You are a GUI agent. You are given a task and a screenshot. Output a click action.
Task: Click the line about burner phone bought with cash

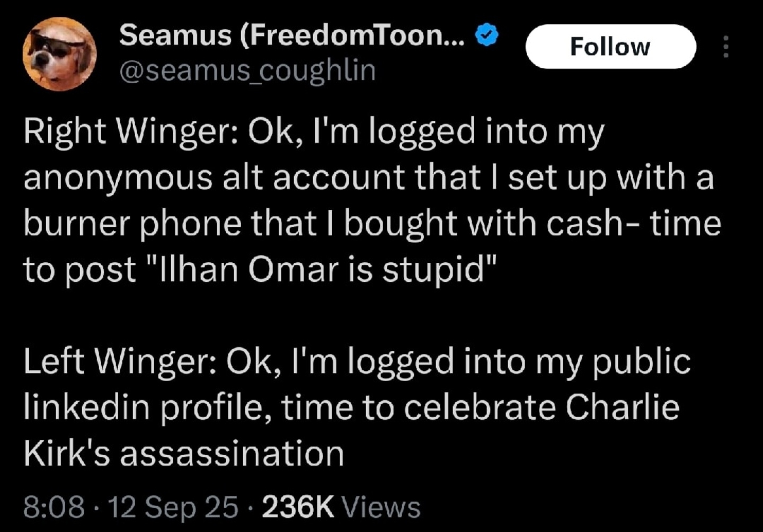point(372,224)
